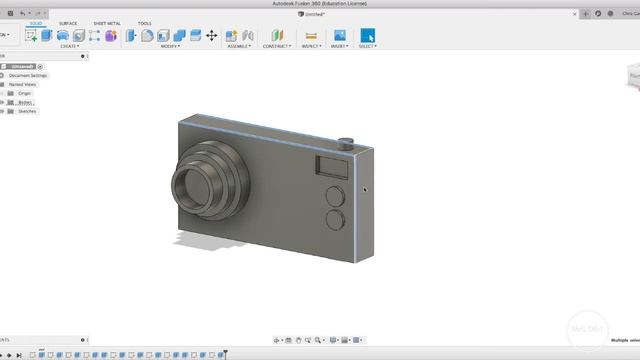Select the Extrude tool
The image size is (640, 360).
tap(47, 36)
